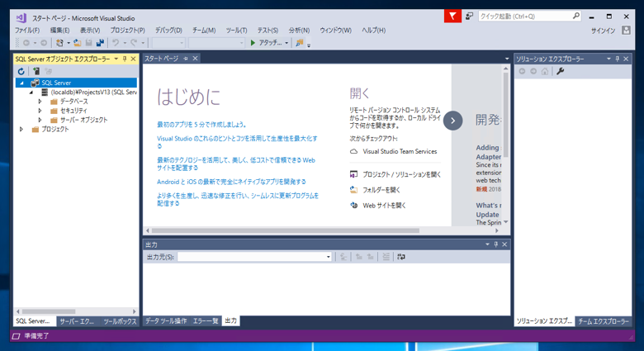644x351 pixels.
Task: Toggle auto-hide pin on Solution Explorer
Action: 618,59
